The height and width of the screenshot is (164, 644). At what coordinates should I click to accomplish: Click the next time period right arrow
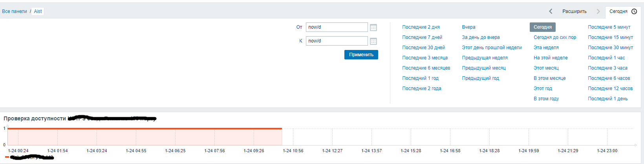(598, 11)
